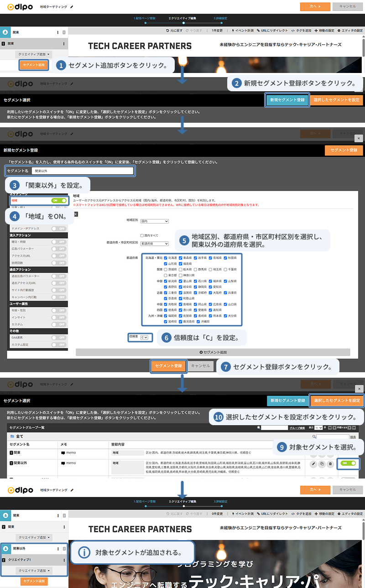Image resolution: width=365 pixels, height=588 pixels.
Task: Enable the 広告パラメーター switch
Action: 59,249
